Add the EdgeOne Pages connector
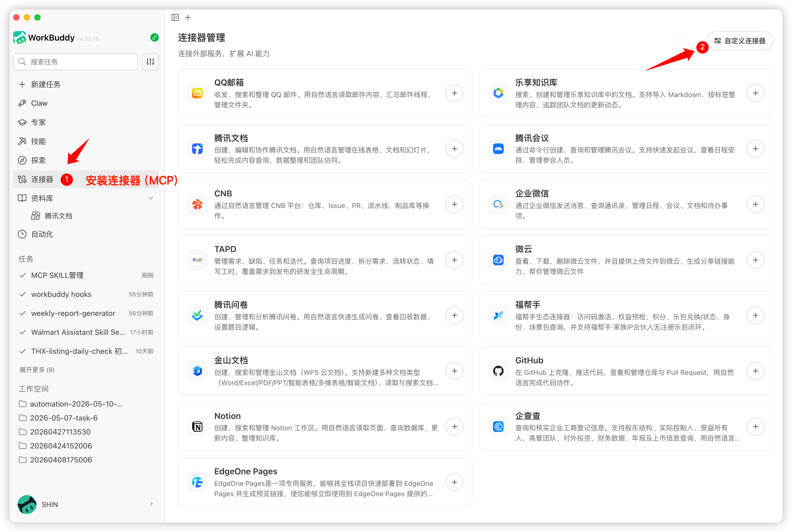 [x=455, y=482]
